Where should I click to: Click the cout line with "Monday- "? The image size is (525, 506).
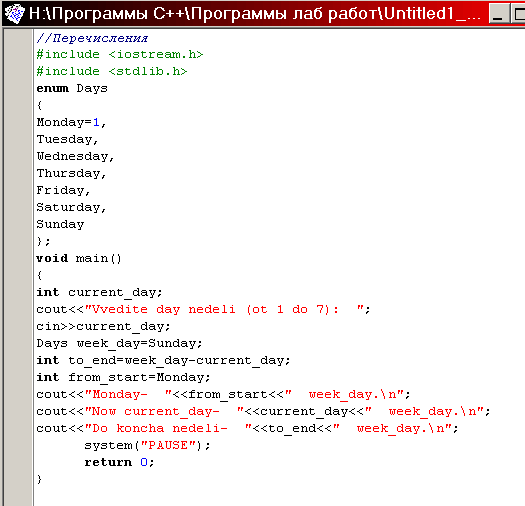tap(223, 394)
